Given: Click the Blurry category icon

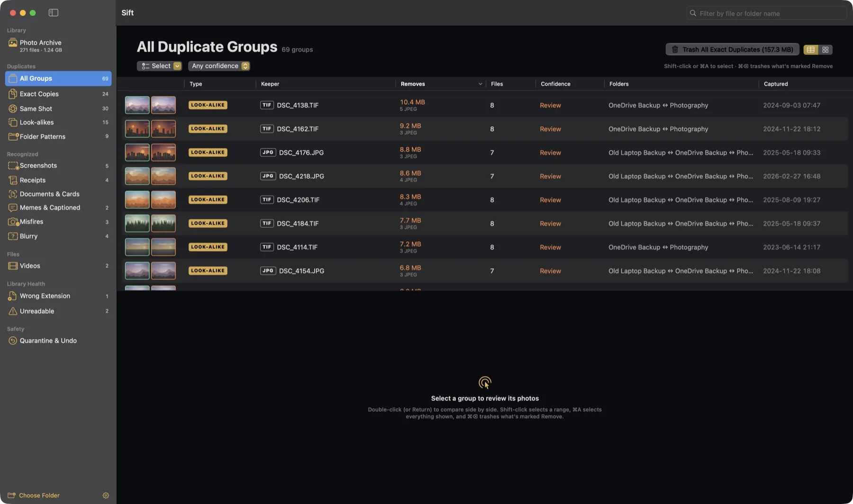Looking at the screenshot, I should pos(13,236).
